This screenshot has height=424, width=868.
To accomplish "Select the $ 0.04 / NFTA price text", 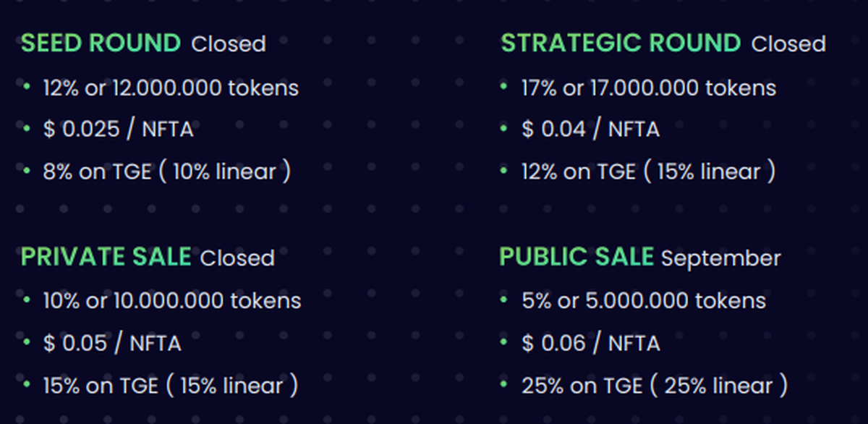I will 590,130.
